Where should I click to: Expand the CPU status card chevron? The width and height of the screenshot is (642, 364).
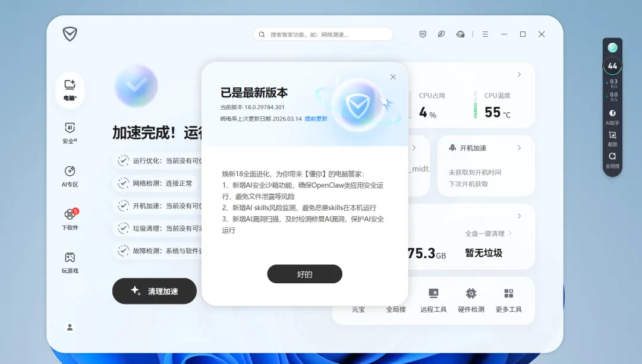(x=519, y=74)
